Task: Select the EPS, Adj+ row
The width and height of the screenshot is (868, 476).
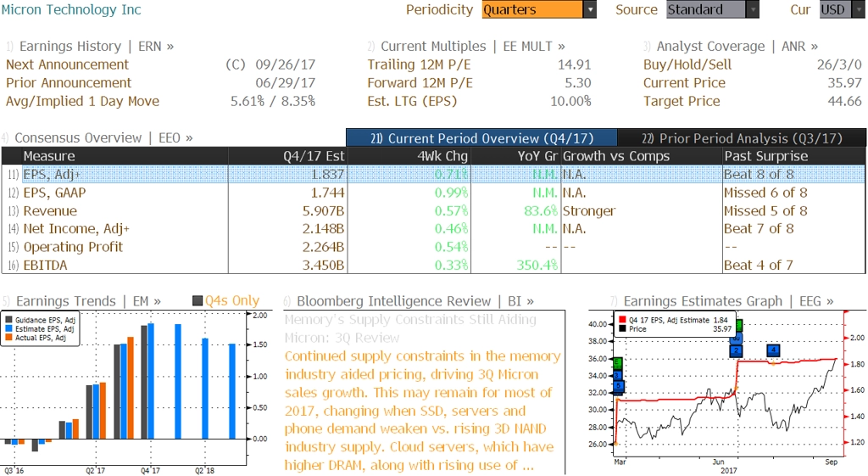Action: point(433,174)
